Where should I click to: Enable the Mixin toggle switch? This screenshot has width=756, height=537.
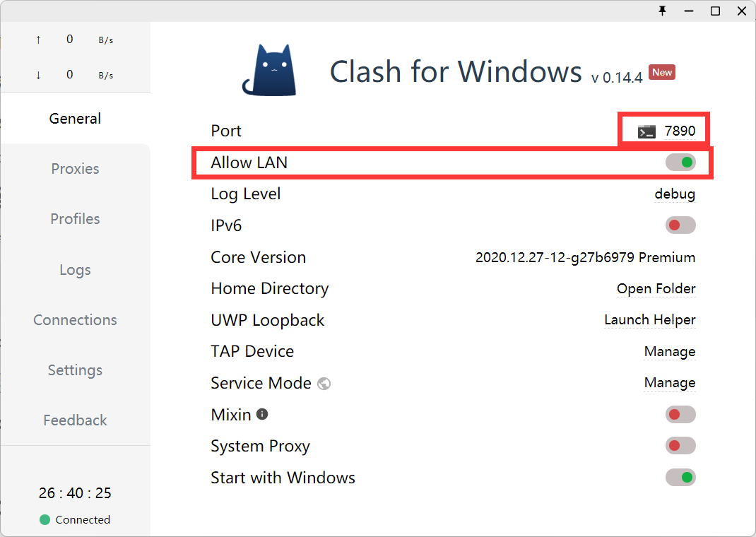pos(680,415)
